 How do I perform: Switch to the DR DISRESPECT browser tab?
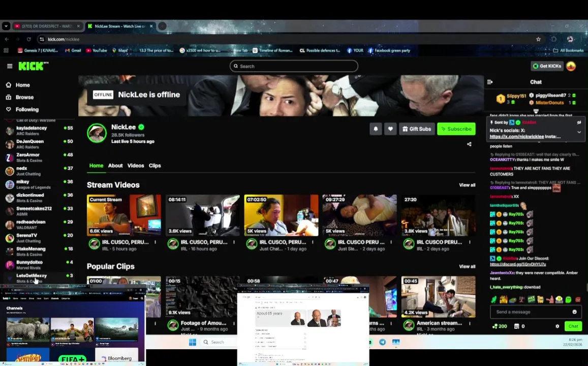[46, 26]
